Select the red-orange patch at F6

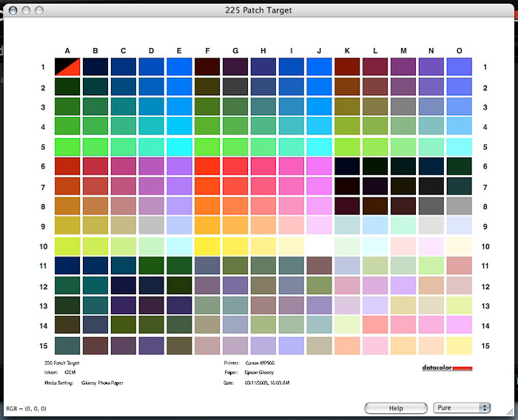207,166
